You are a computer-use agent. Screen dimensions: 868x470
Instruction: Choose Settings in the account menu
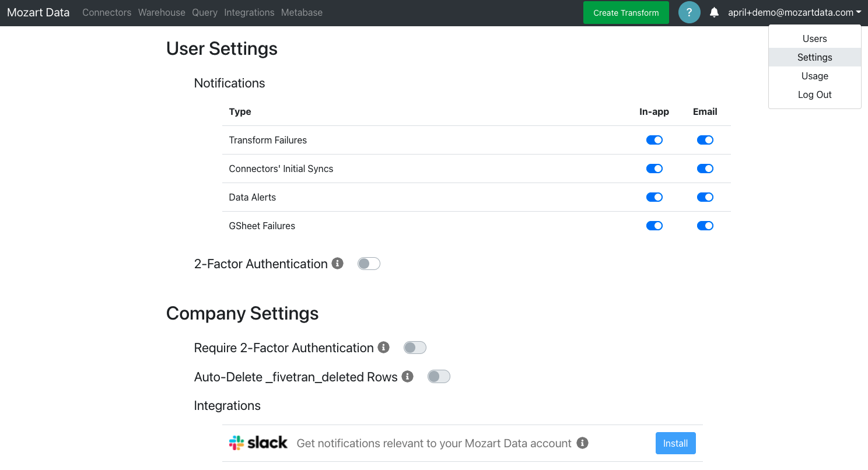click(815, 57)
